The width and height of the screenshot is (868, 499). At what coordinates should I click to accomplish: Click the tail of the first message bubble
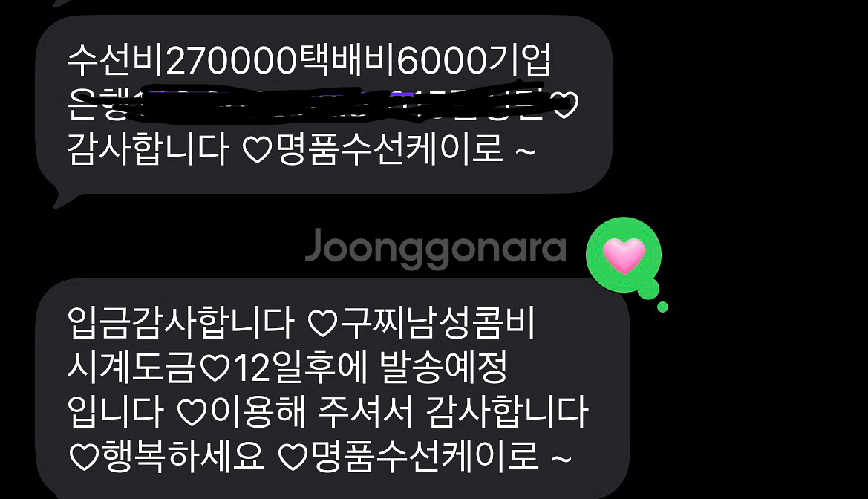62,198
